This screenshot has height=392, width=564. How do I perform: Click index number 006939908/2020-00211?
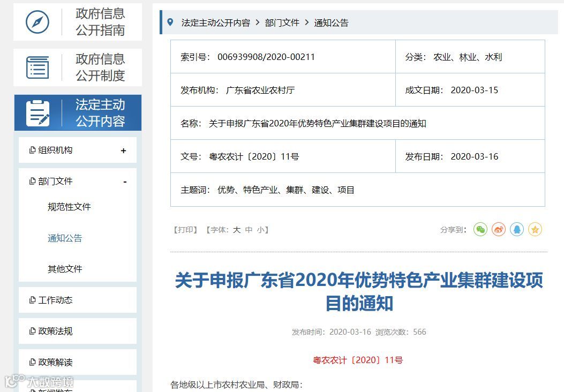(266, 57)
